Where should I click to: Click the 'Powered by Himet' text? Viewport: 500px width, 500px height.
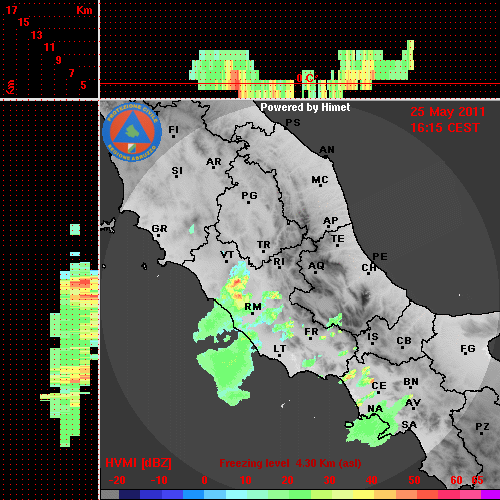click(305, 107)
